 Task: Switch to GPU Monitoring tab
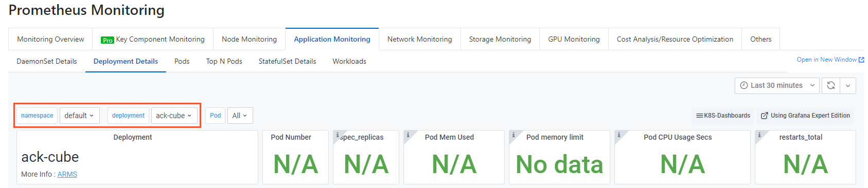[x=574, y=39]
